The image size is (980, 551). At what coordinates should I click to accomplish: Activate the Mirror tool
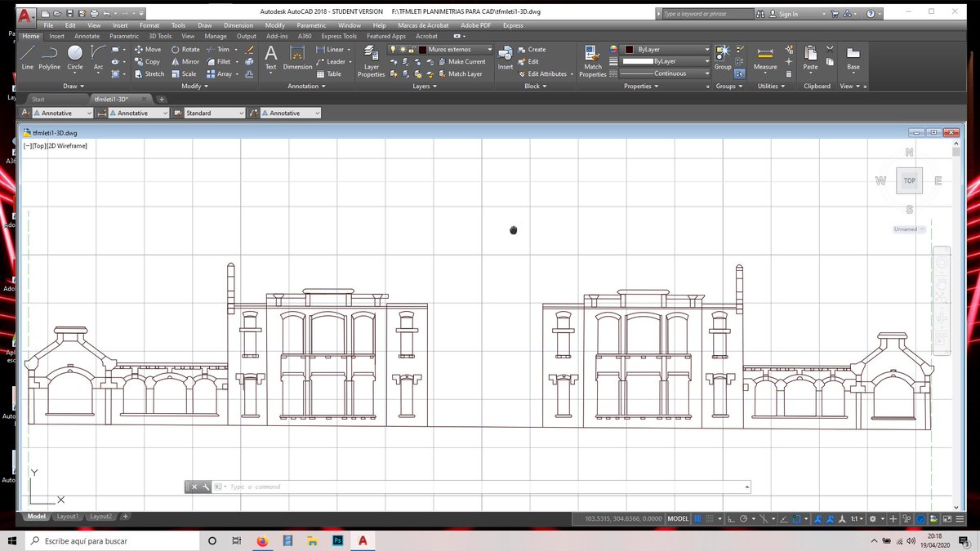(x=185, y=61)
